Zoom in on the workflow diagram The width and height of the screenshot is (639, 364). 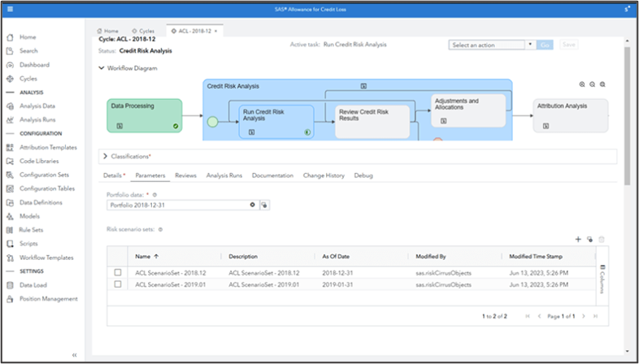(x=582, y=84)
